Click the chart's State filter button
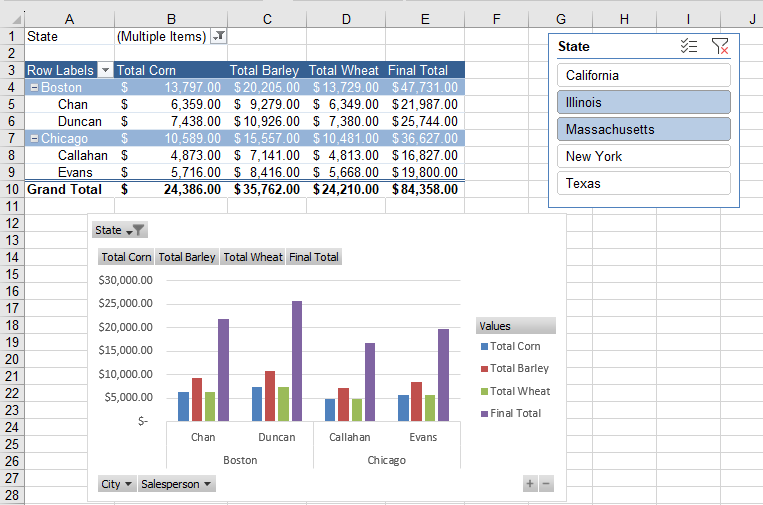 pos(121,230)
